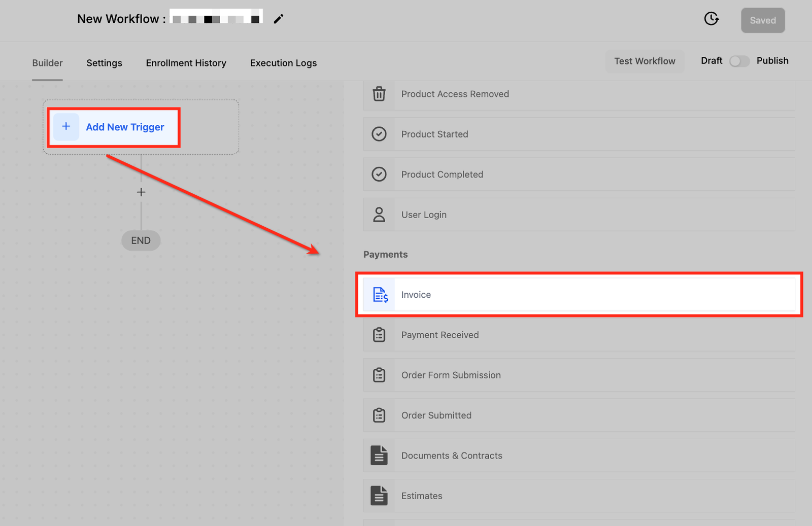
Task: Click the plus icon to add workflow step
Action: [x=141, y=192]
